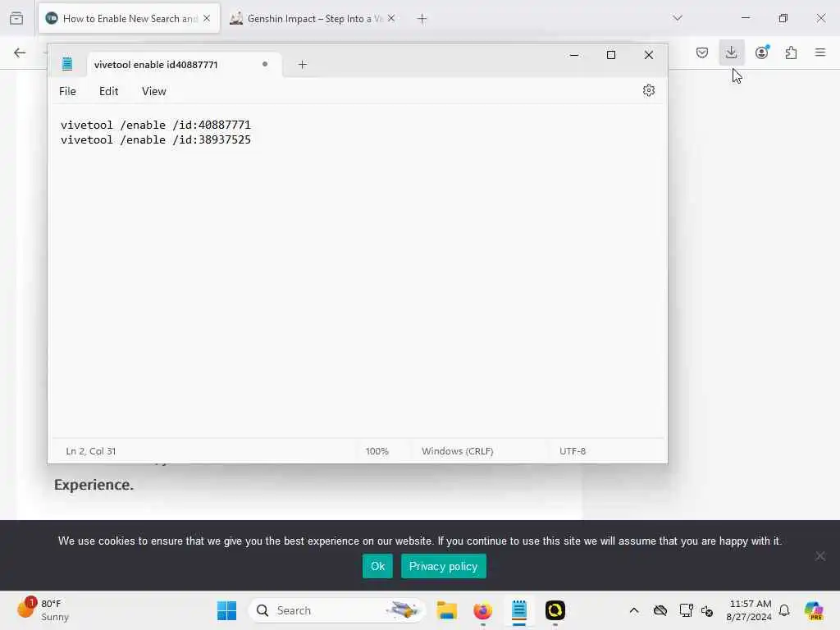Click the display connection tray icon

coord(686,610)
